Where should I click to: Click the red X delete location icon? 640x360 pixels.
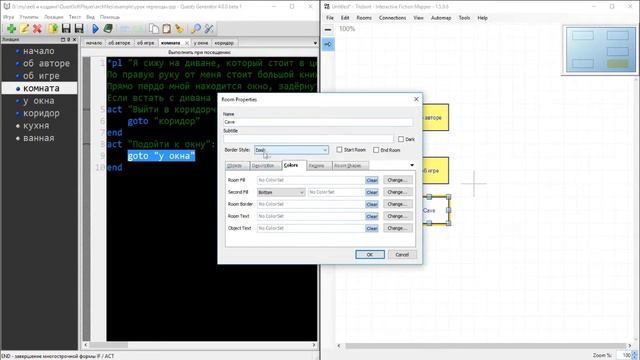pos(38,29)
